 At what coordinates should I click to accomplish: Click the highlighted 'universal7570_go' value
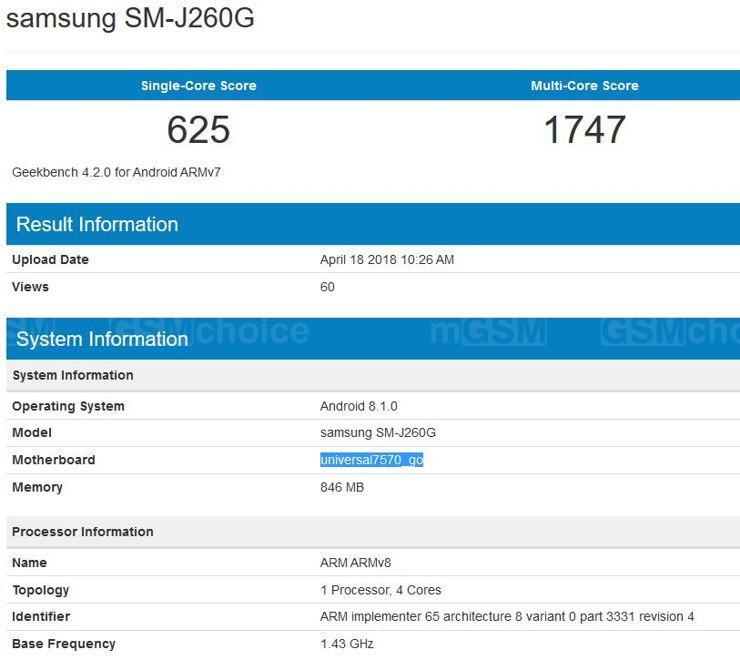click(x=372, y=460)
